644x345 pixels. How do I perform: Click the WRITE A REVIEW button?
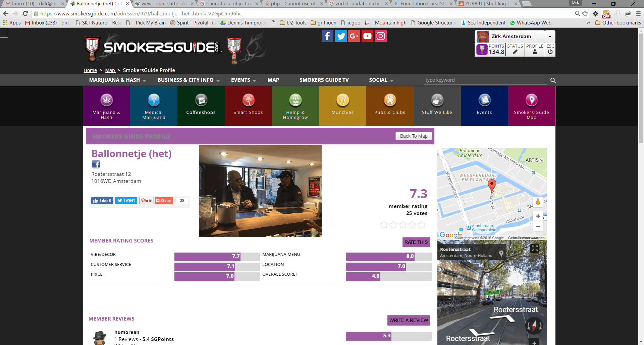pos(409,320)
